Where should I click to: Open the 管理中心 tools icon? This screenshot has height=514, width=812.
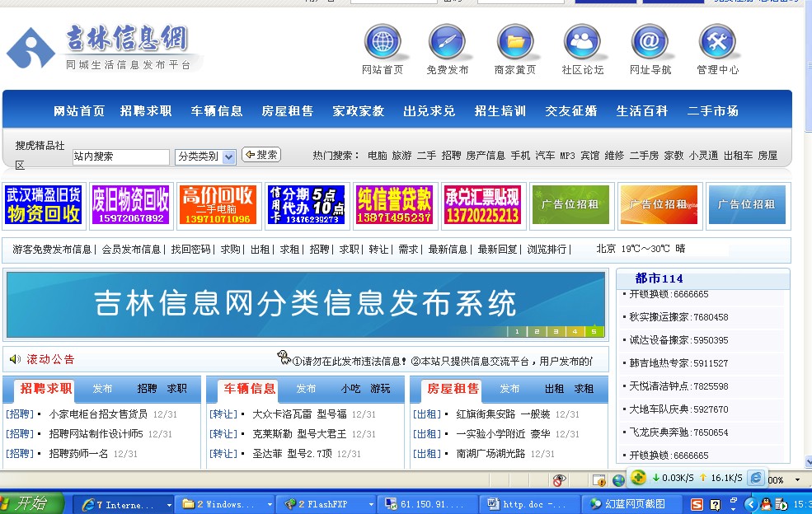click(717, 42)
